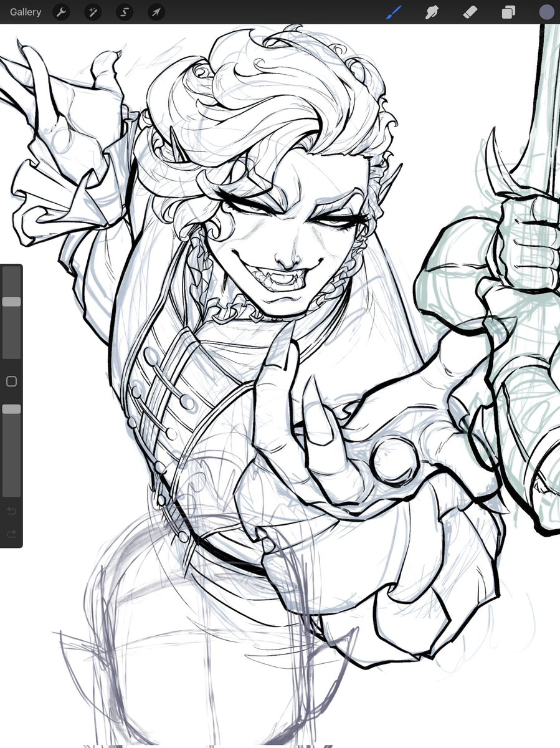The width and height of the screenshot is (560, 748).
Task: Select the Brush tool
Action: click(x=394, y=12)
